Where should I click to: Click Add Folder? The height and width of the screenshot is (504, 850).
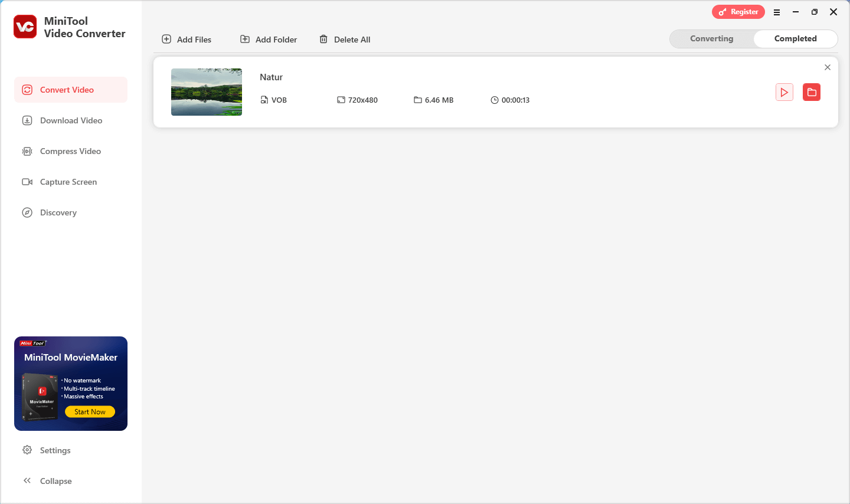tap(269, 40)
